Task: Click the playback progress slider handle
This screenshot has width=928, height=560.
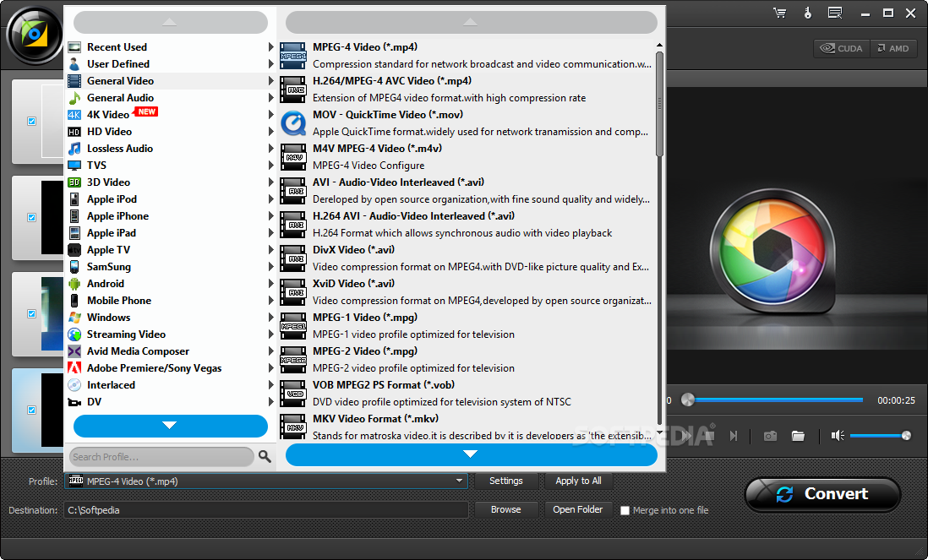Action: click(688, 400)
